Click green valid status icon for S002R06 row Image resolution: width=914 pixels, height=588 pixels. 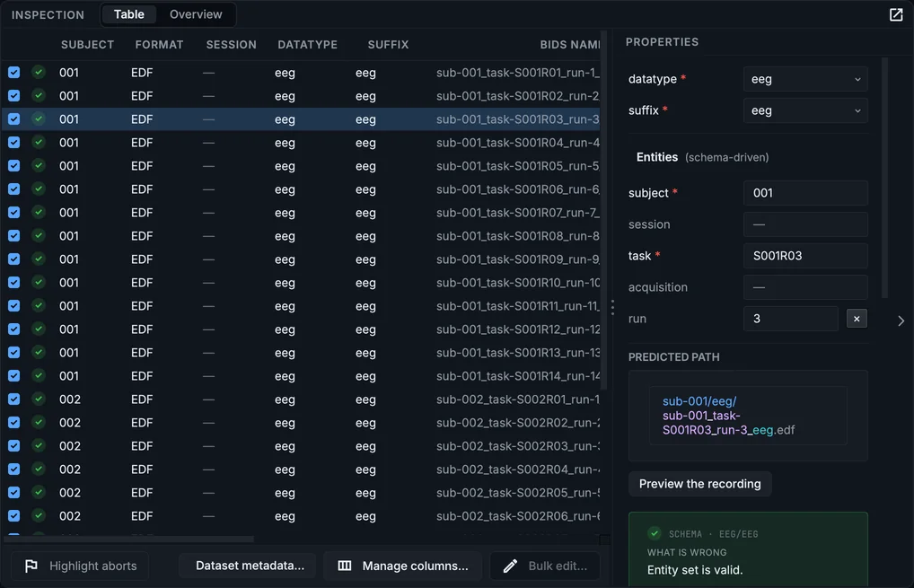(39, 516)
